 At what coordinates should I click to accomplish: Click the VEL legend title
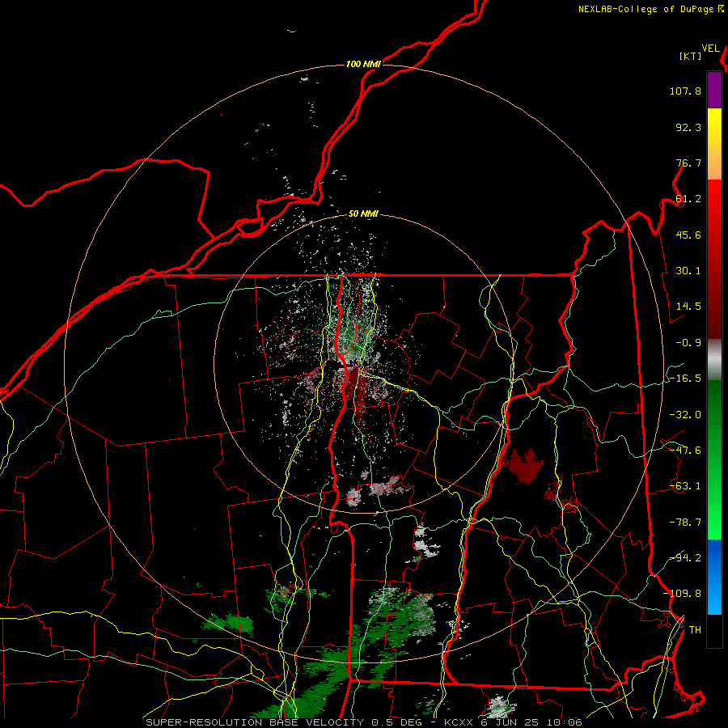pyautogui.click(x=710, y=49)
